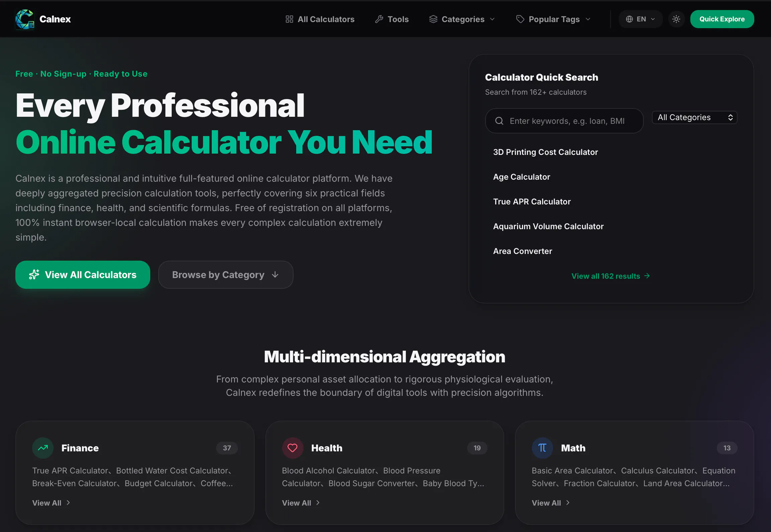This screenshot has width=771, height=532.
Task: Click the arrow beside View all 162 results
Action: (x=647, y=276)
